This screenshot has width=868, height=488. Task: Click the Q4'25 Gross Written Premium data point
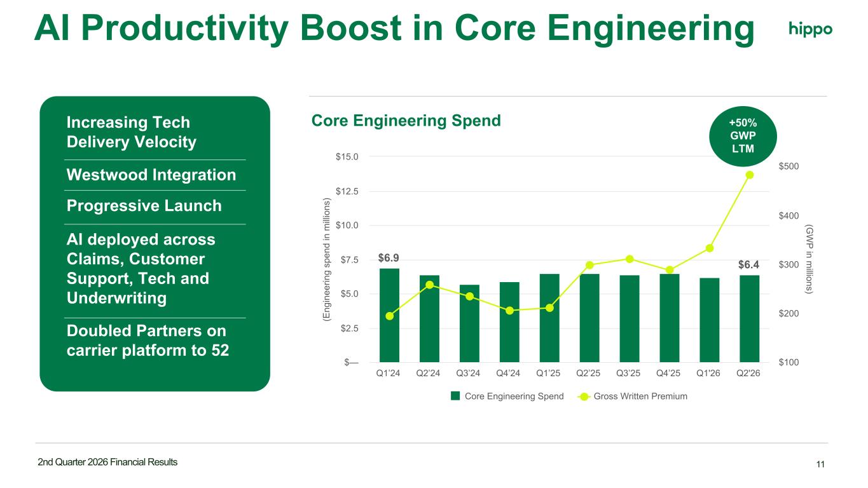point(670,270)
